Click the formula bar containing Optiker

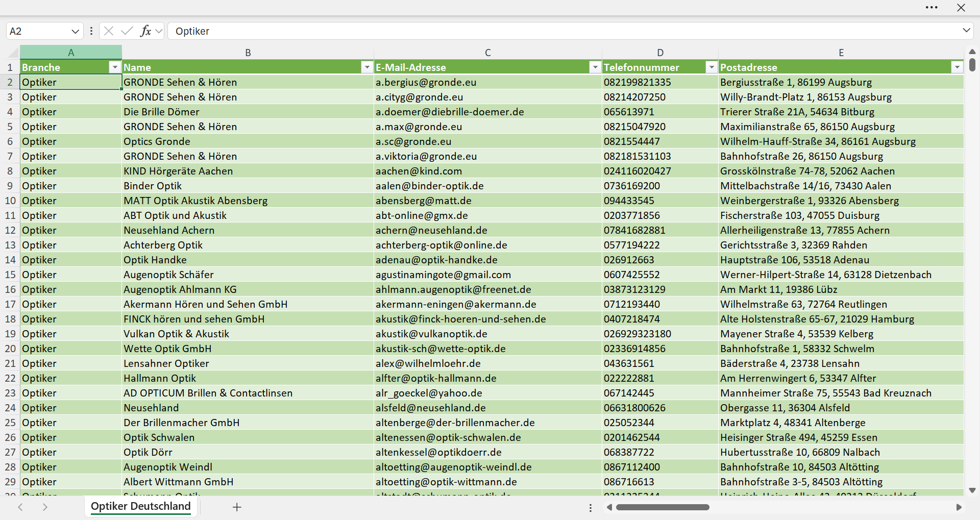[564, 31]
